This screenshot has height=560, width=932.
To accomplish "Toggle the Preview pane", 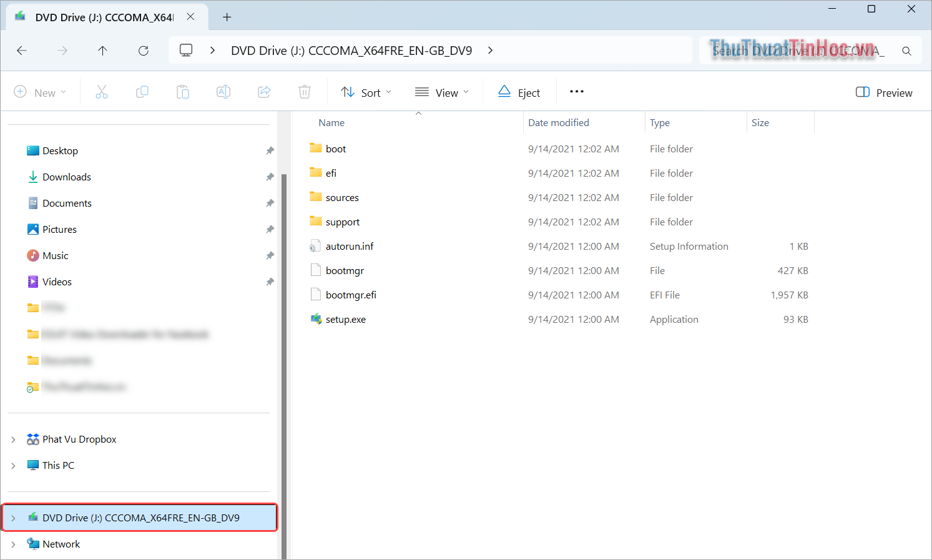I will pyautogui.click(x=884, y=92).
